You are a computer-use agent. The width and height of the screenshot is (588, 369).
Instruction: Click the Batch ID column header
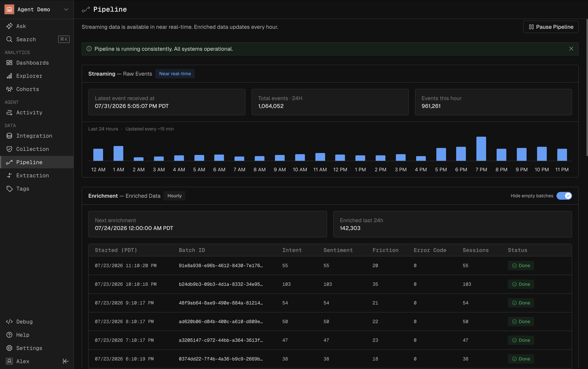tap(192, 250)
